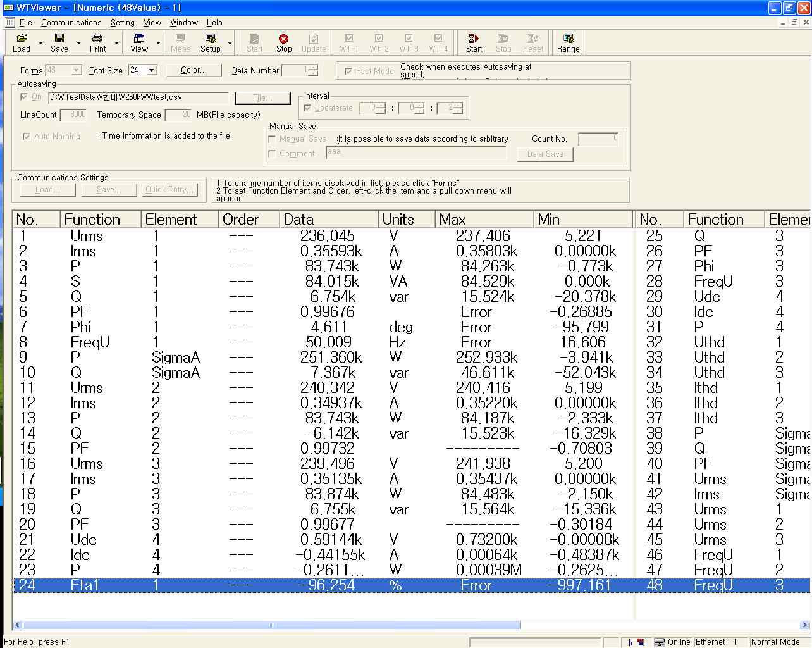Select the WT-2 toolbar icon
The height and width of the screenshot is (648, 812).
pyautogui.click(x=379, y=42)
